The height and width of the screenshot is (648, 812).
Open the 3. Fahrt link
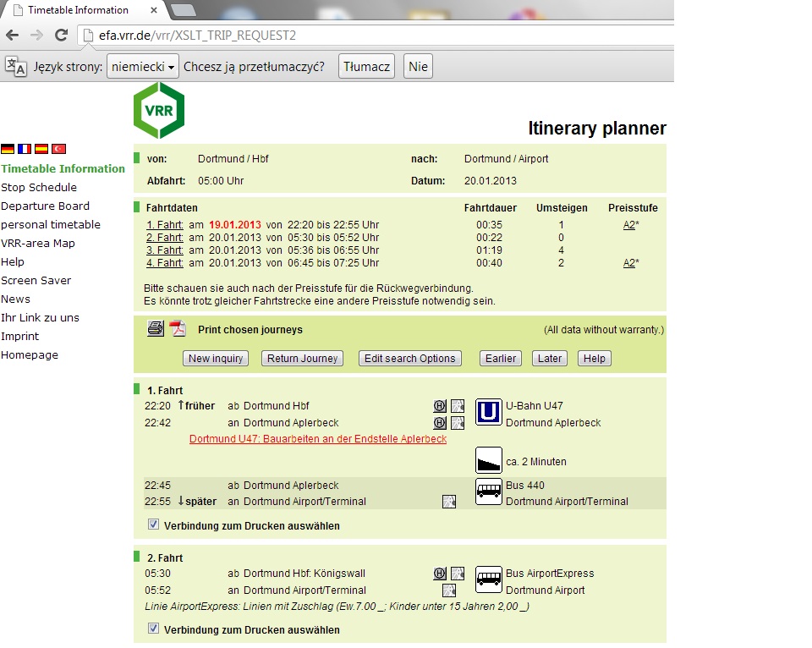165,250
